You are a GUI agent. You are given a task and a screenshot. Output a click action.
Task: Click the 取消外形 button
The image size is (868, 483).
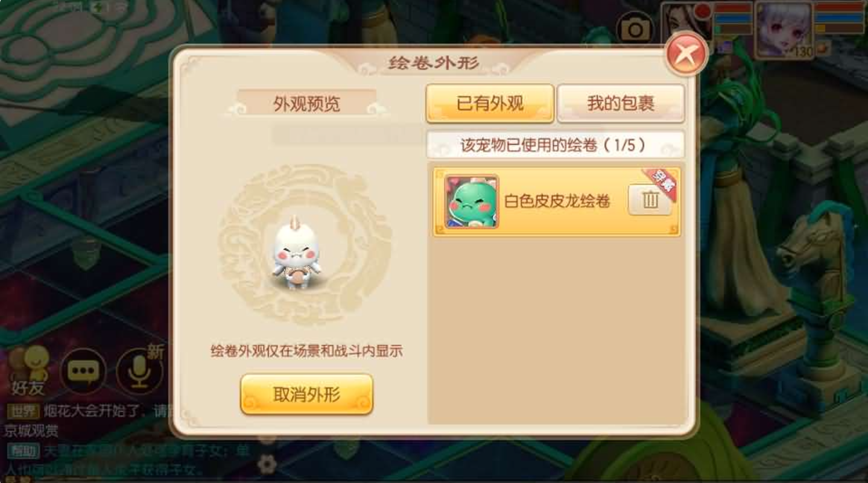[306, 395]
